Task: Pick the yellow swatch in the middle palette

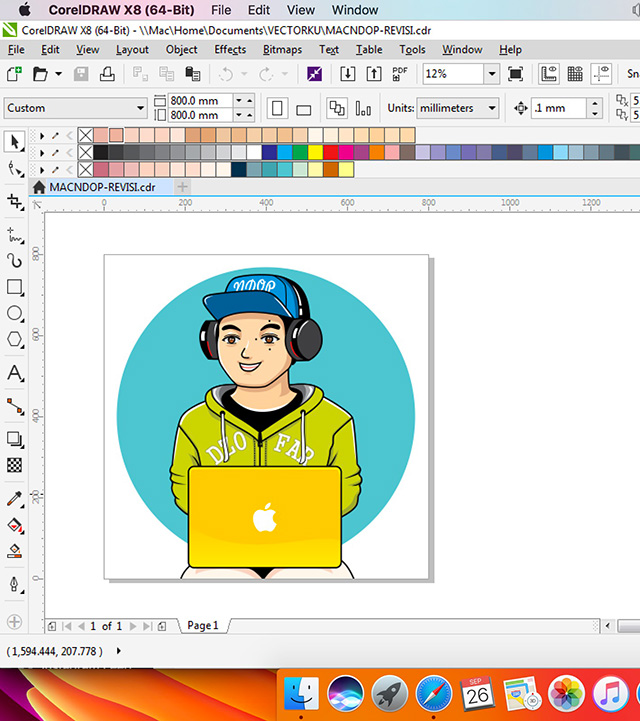Action: (x=315, y=152)
